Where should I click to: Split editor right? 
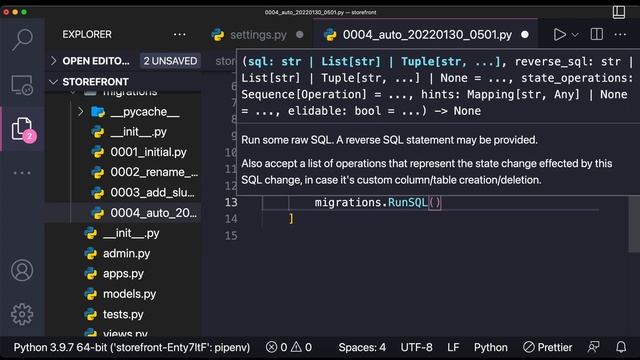click(x=596, y=35)
